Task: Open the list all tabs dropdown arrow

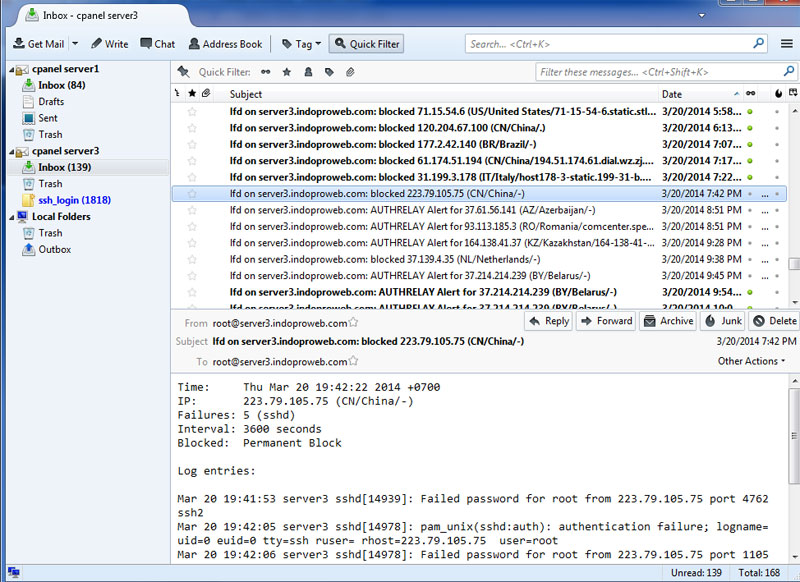Action: click(702, 16)
